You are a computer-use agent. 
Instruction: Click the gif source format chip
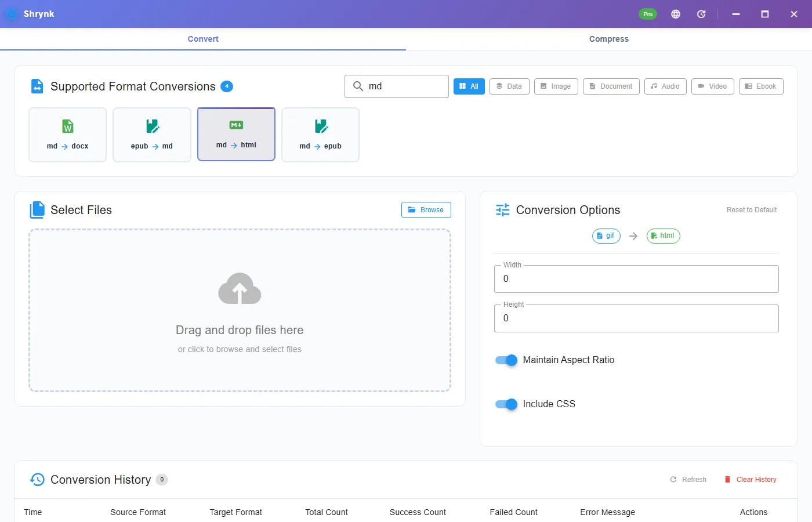pos(606,236)
